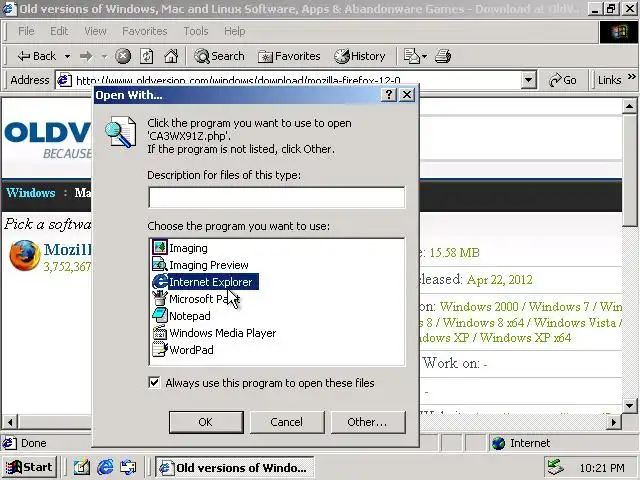The width and height of the screenshot is (640, 480).
Task: Click the 15.58 MB file size text
Action: [454, 253]
